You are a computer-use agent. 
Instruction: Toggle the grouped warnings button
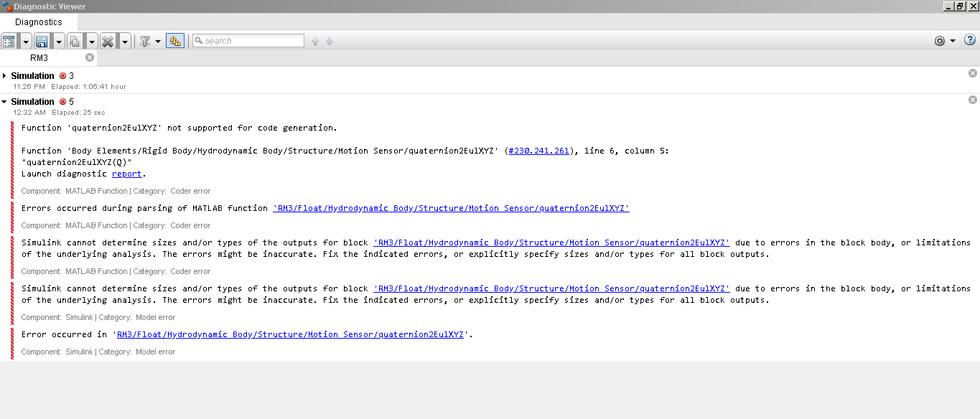[x=174, y=41]
